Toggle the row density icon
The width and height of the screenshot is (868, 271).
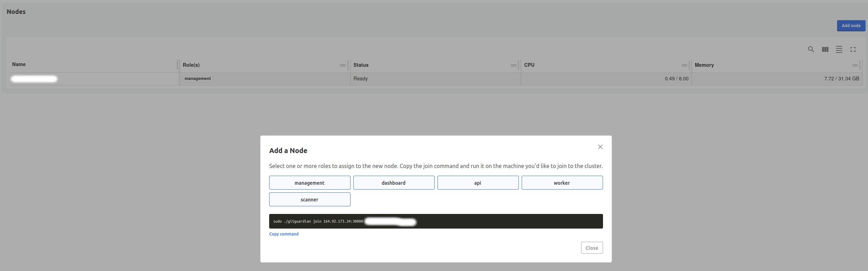(x=839, y=49)
